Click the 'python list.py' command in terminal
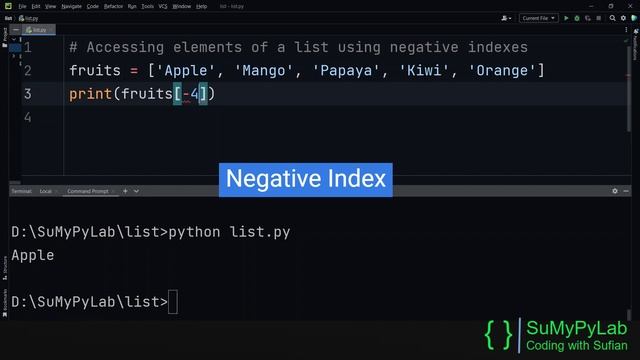The height and width of the screenshot is (360, 640). [x=229, y=232]
